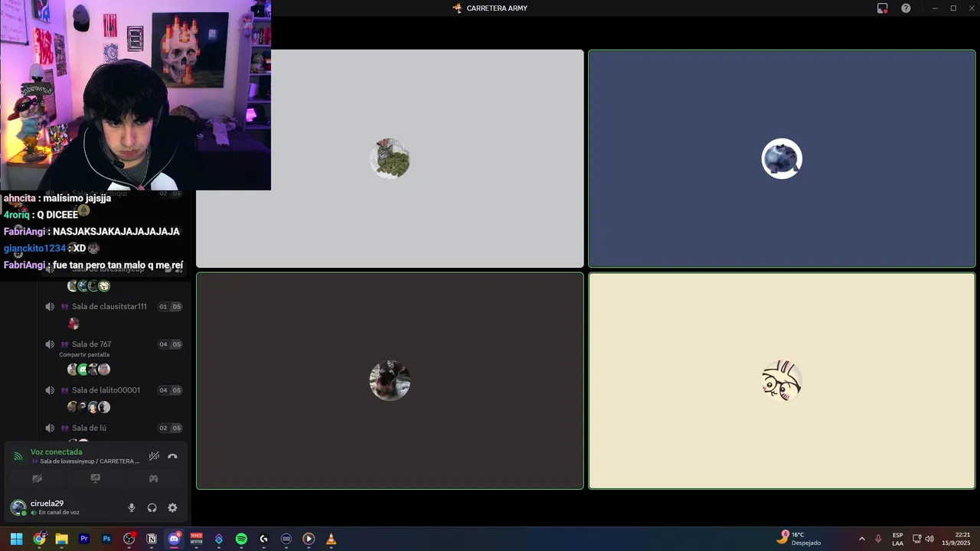Join voice channel Sala de lalito00001
This screenshot has width=980, height=551.
point(106,390)
